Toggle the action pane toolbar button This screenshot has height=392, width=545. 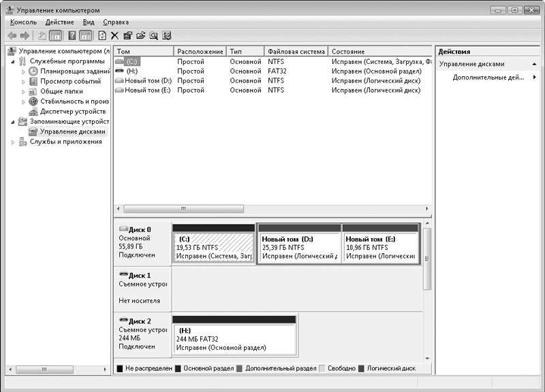85,35
